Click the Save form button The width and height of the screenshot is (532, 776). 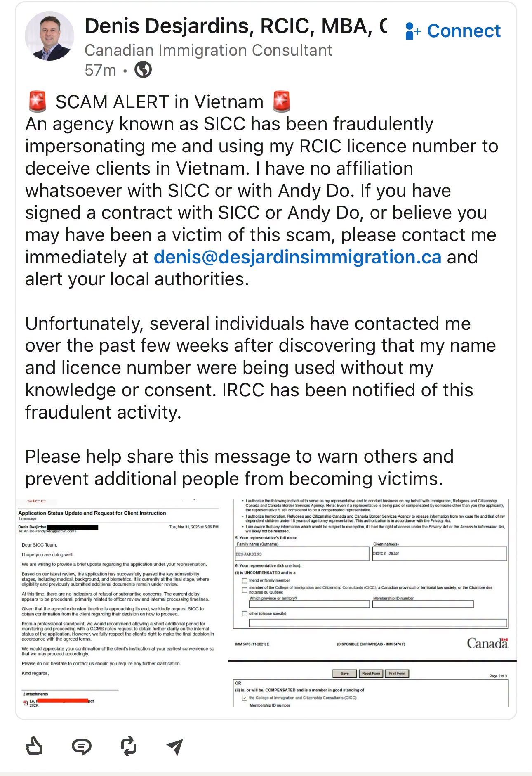pyautogui.click(x=345, y=674)
